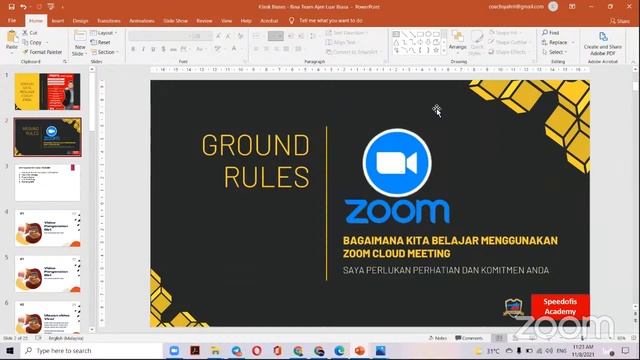Switch to the Slide Show tab
The height and width of the screenshot is (360, 640).
tap(175, 21)
